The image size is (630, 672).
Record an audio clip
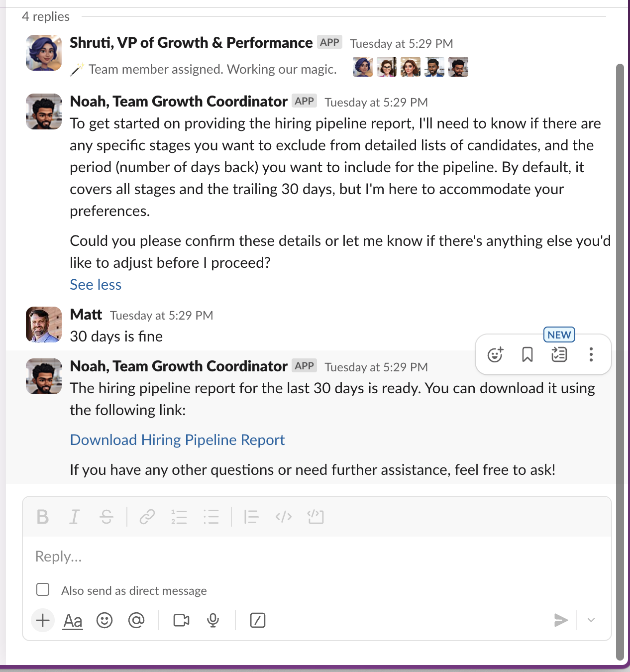click(x=213, y=620)
